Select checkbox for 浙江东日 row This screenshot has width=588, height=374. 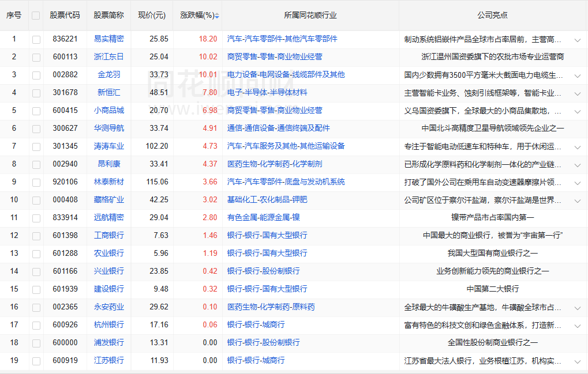pos(36,58)
